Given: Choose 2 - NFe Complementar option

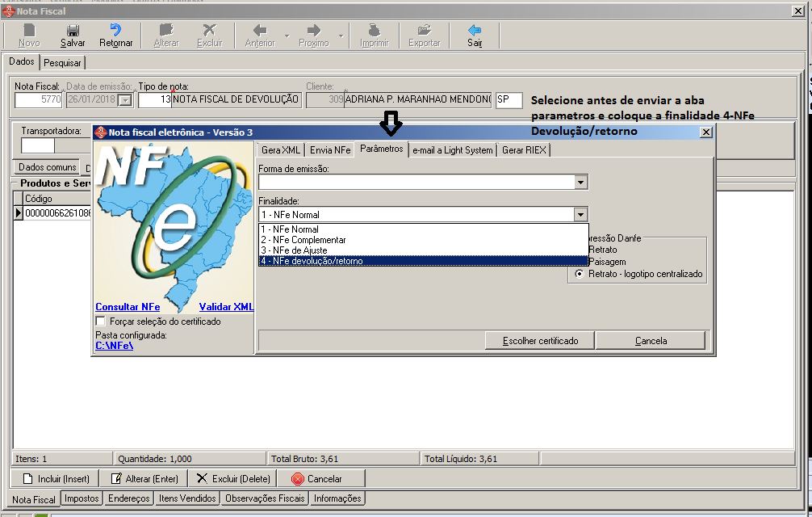Looking at the screenshot, I should click(x=424, y=240).
